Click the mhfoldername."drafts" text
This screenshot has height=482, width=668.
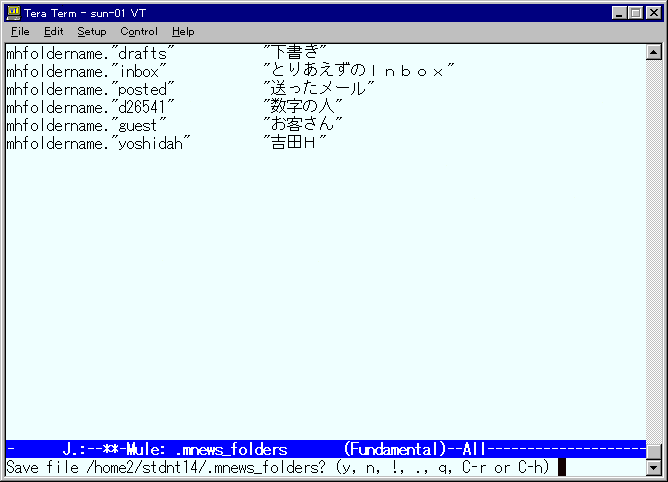[90, 53]
